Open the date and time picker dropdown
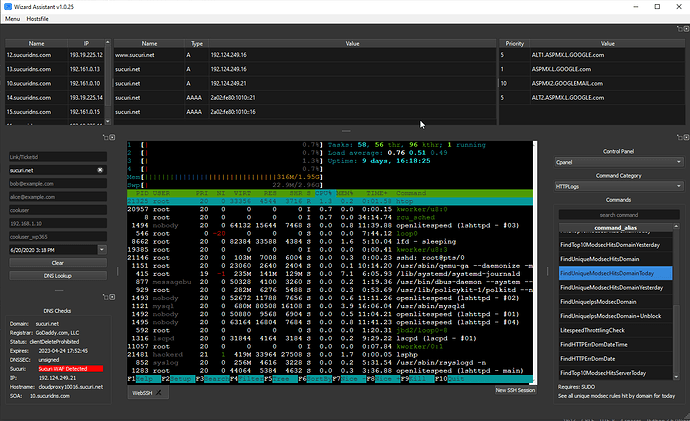The image size is (690, 421). coord(102,249)
